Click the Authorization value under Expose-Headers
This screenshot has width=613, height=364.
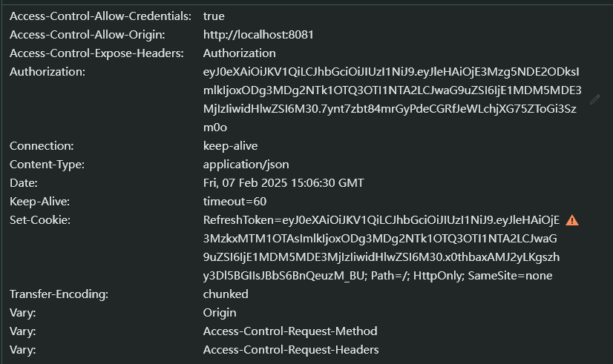[239, 53]
